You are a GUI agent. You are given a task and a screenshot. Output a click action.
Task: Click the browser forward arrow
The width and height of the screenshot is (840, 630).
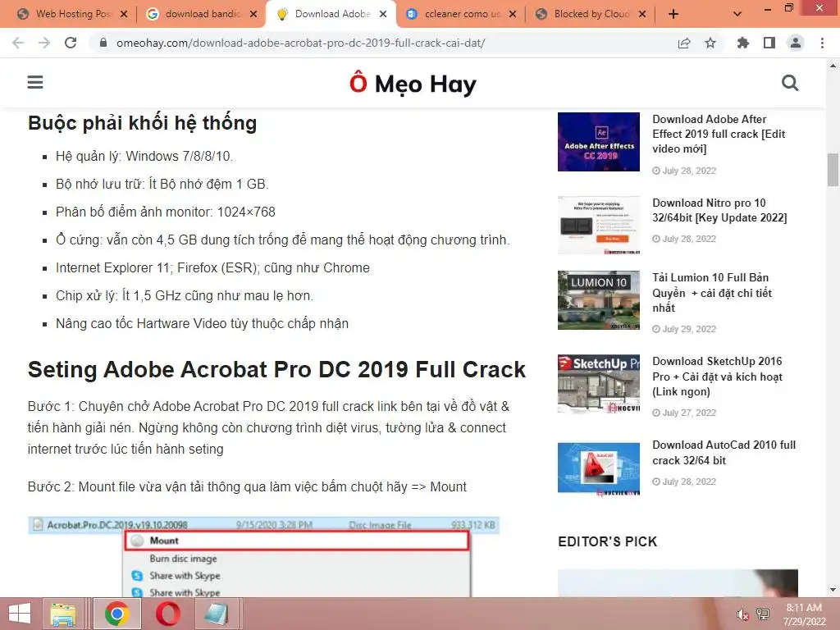44,43
